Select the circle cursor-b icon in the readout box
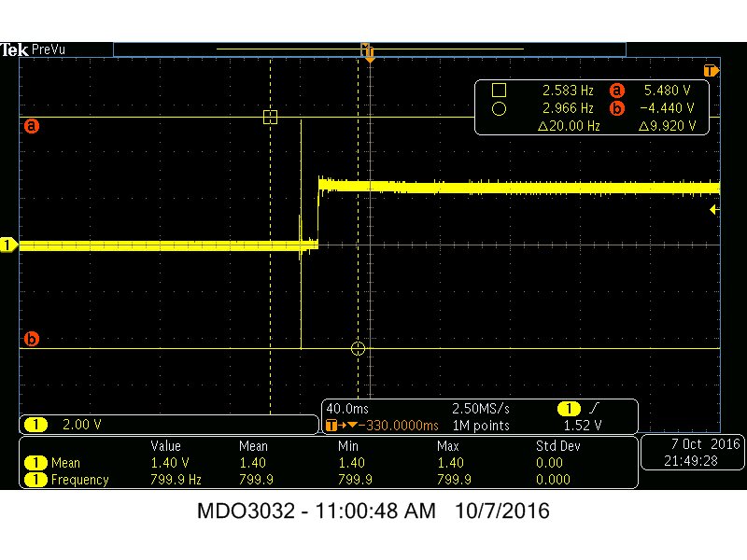Image resolution: width=747 pixels, height=560 pixels. coord(499,108)
